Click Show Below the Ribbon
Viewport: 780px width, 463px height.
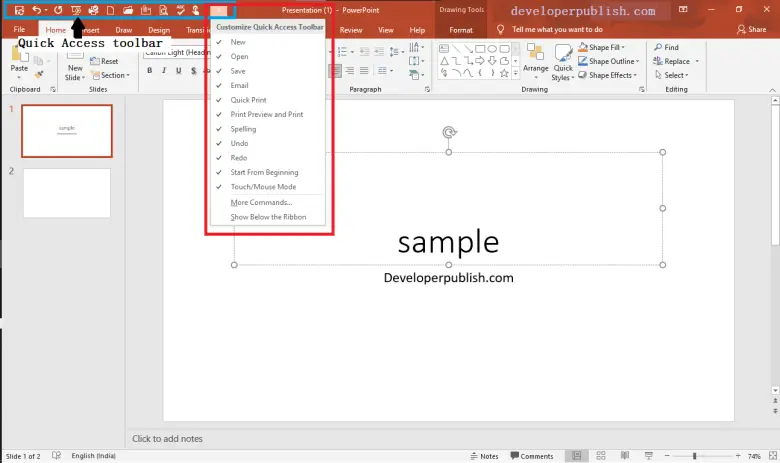268,217
